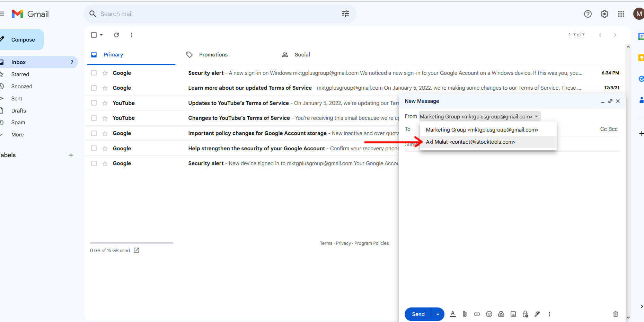Open the Privacy link
This screenshot has height=322, width=644.
pos(343,243)
